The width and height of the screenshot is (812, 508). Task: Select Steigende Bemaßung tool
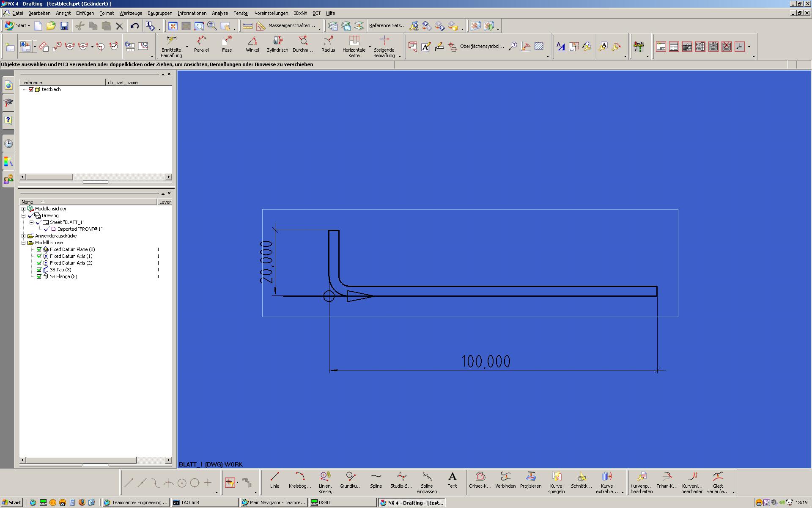pyautogui.click(x=384, y=46)
